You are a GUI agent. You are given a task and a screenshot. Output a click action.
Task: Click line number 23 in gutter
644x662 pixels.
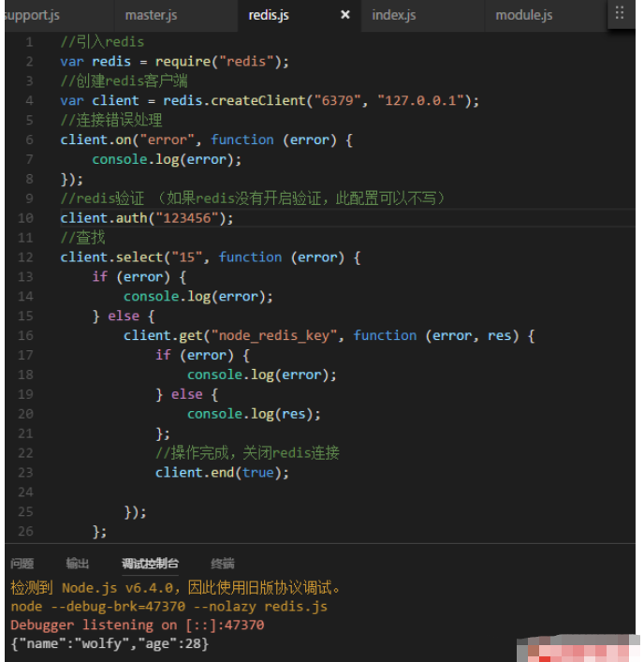25,473
